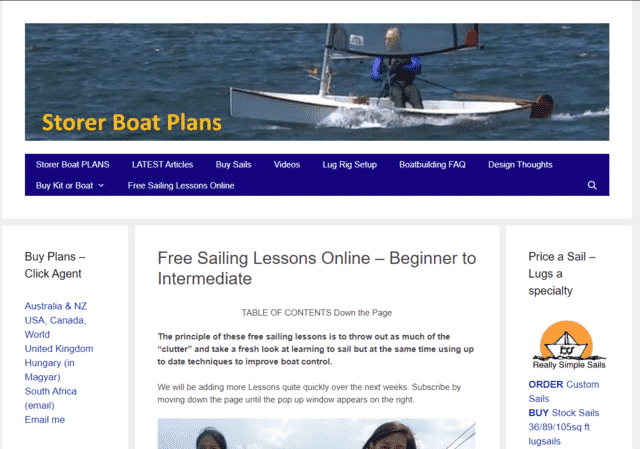Screen dimensions: 640x449
Task: Open the Buy Sails menu item
Action: tap(233, 164)
